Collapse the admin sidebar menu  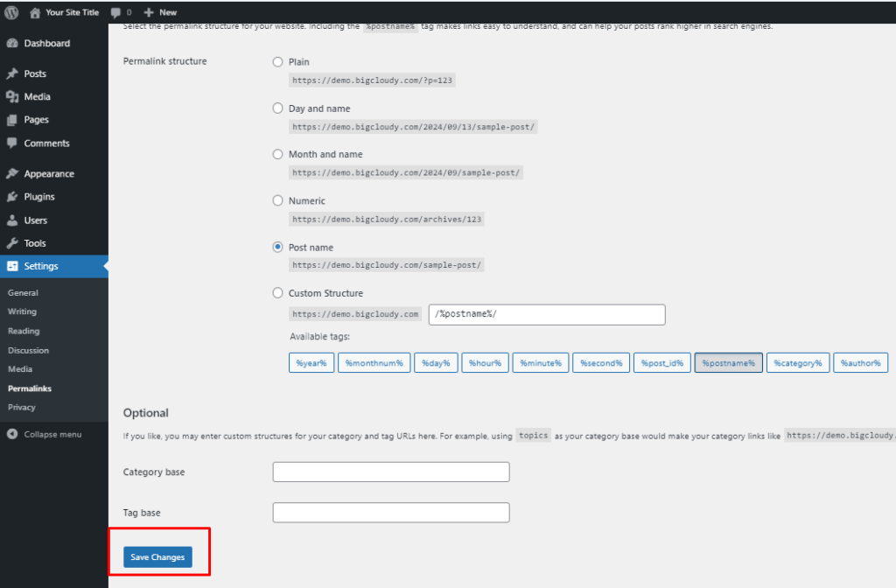44,433
